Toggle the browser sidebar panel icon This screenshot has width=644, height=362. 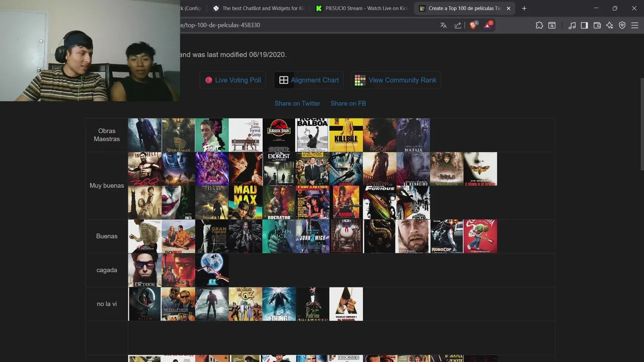[x=584, y=25]
